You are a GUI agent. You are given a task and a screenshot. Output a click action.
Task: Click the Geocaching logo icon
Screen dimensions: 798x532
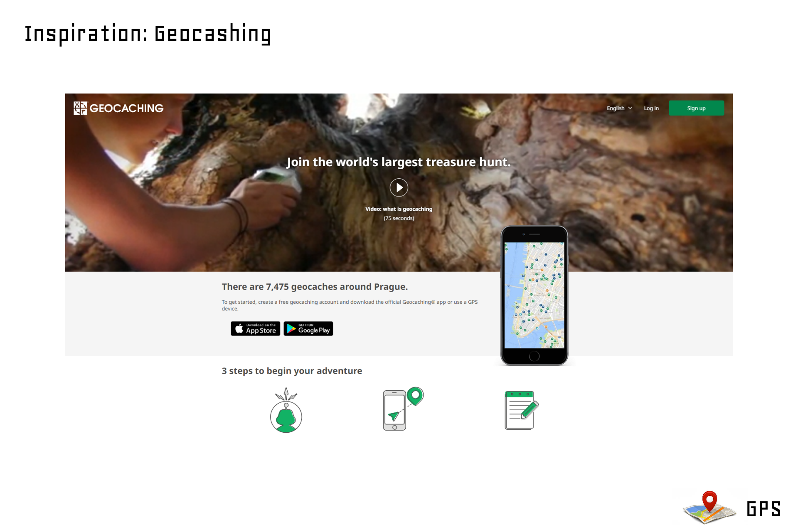80,108
